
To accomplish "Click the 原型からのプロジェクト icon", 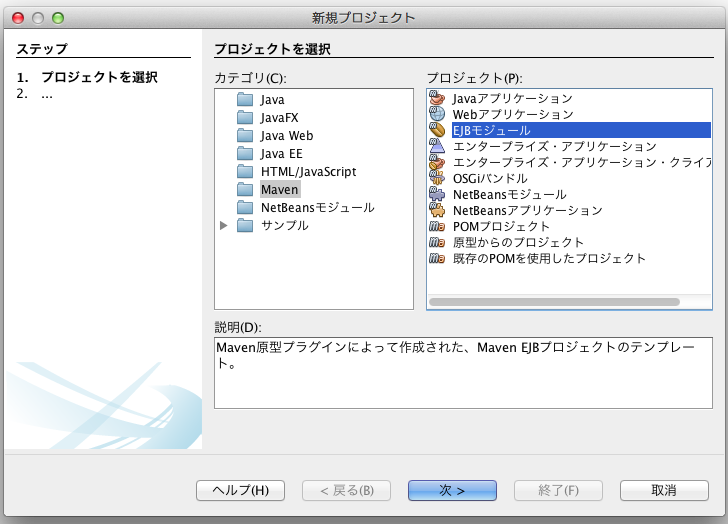I will tap(436, 242).
